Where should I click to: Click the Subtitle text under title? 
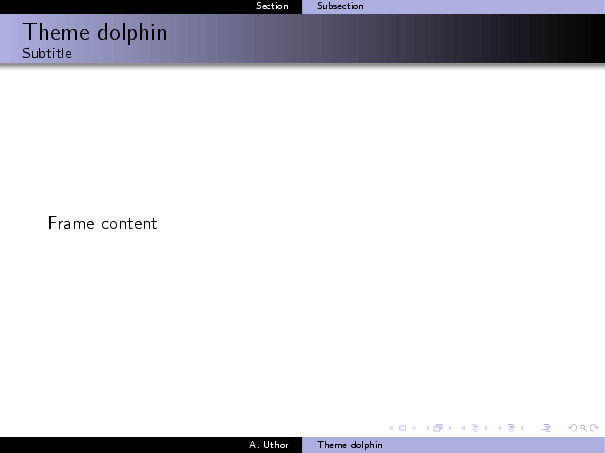click(47, 53)
